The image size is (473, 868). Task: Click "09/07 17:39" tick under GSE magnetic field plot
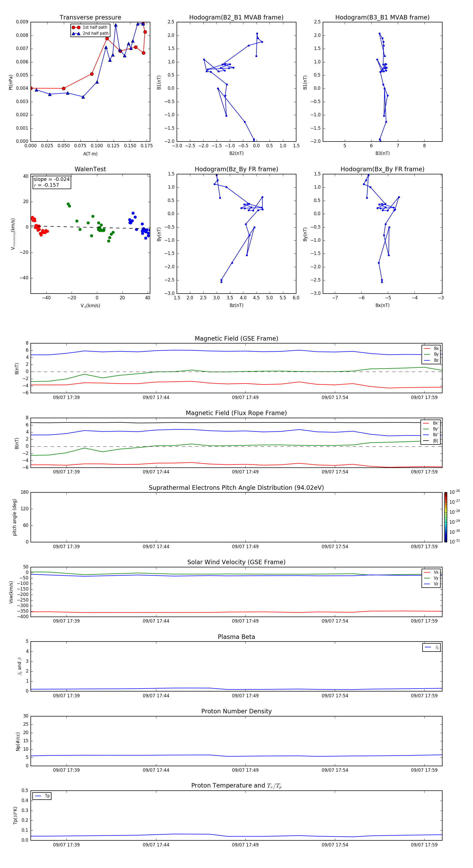(x=66, y=398)
